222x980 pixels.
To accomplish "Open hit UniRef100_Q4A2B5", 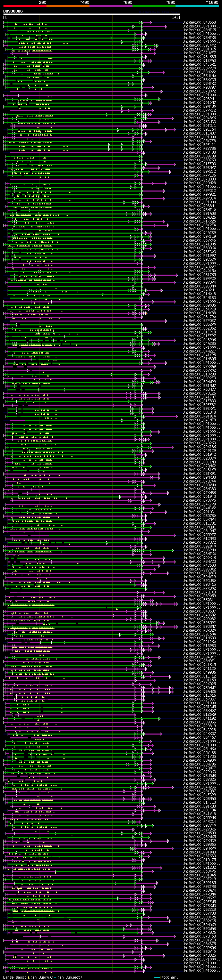I will (199, 343).
